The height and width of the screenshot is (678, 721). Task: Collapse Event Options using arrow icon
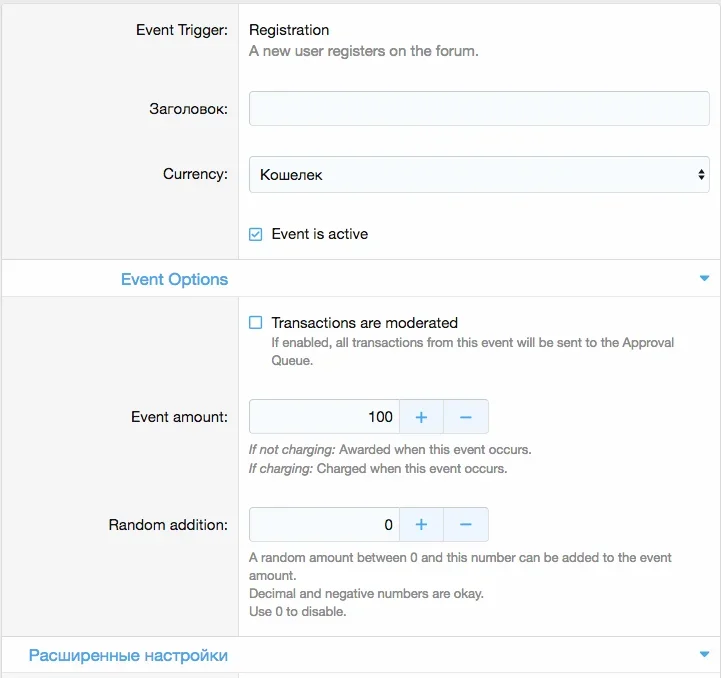pos(704,278)
